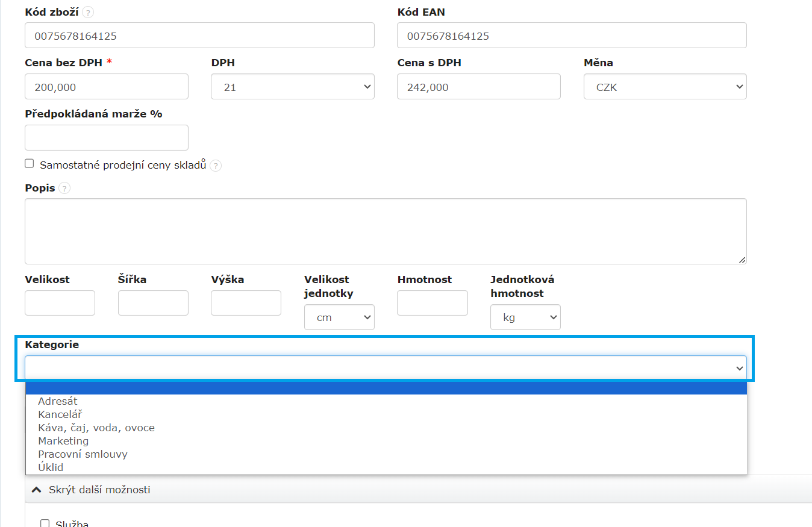Viewport: 812px width, 527px height.
Task: Select Adresát from category list
Action: pyautogui.click(x=58, y=401)
